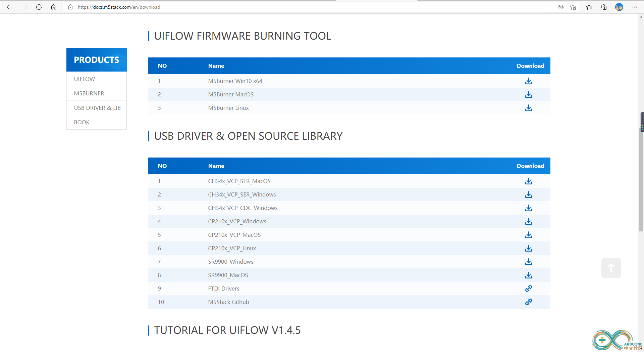Click M5Stack Github name text
Image resolution: width=644 pixels, height=352 pixels.
(x=228, y=302)
